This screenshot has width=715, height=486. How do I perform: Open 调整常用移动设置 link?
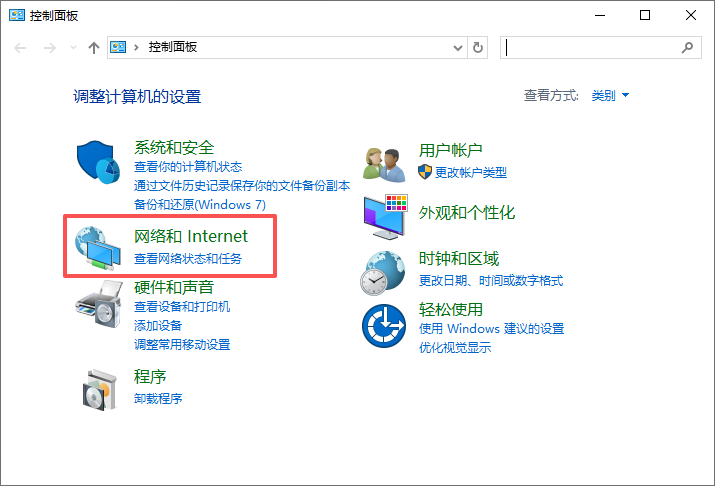tap(182, 345)
